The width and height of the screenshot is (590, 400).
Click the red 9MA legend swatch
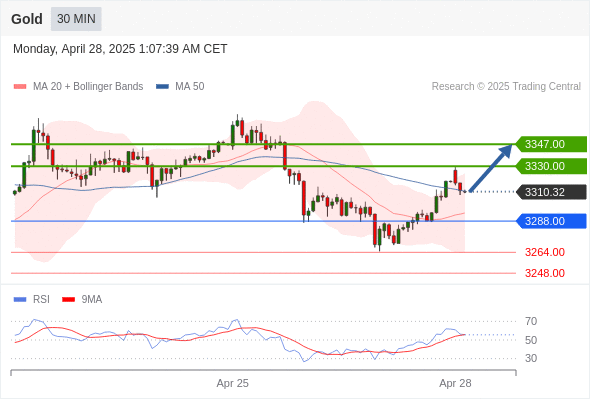point(68,300)
